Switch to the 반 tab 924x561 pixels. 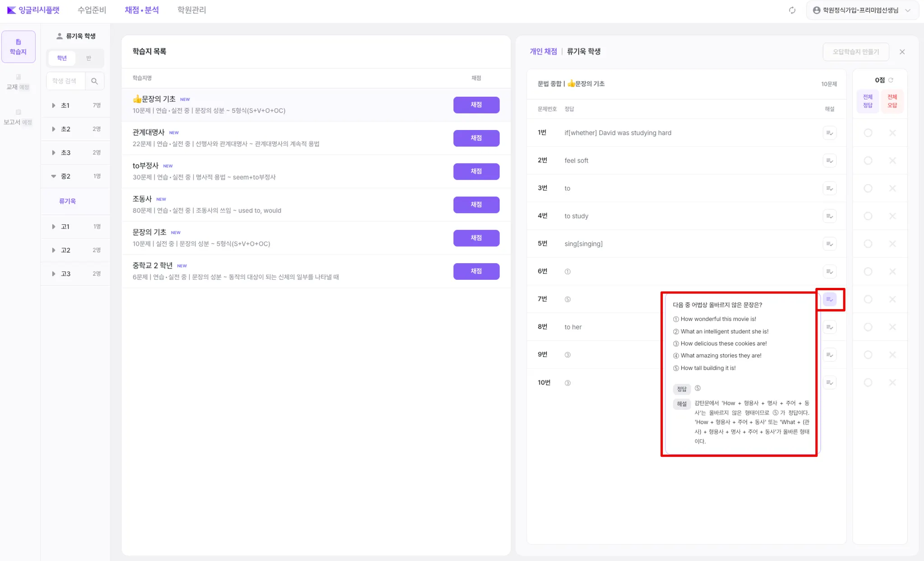point(88,58)
